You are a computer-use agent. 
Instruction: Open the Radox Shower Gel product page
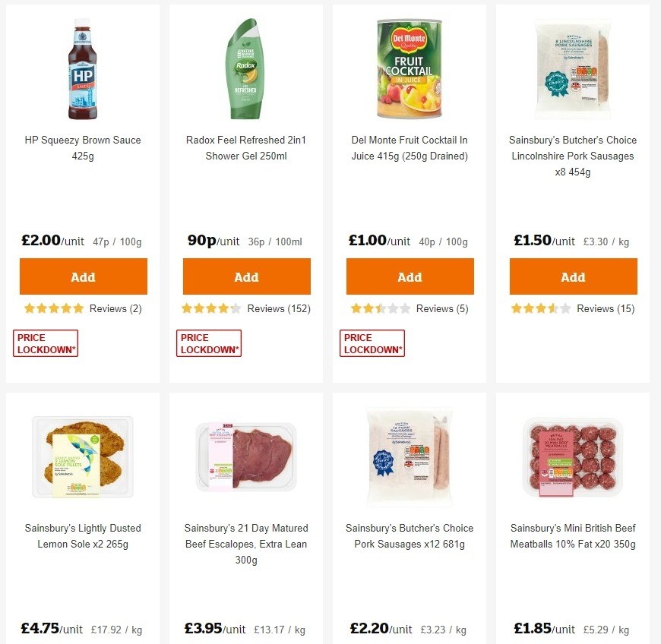[246, 148]
